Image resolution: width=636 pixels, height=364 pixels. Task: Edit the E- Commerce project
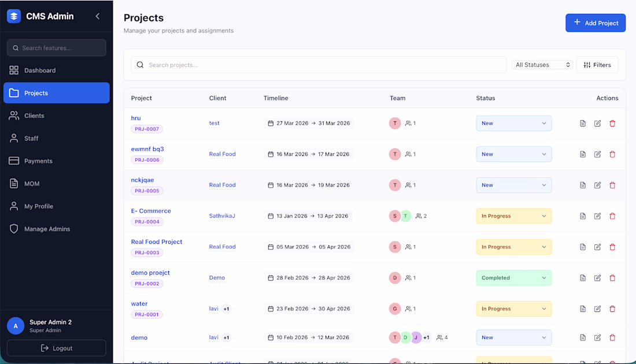[597, 216]
